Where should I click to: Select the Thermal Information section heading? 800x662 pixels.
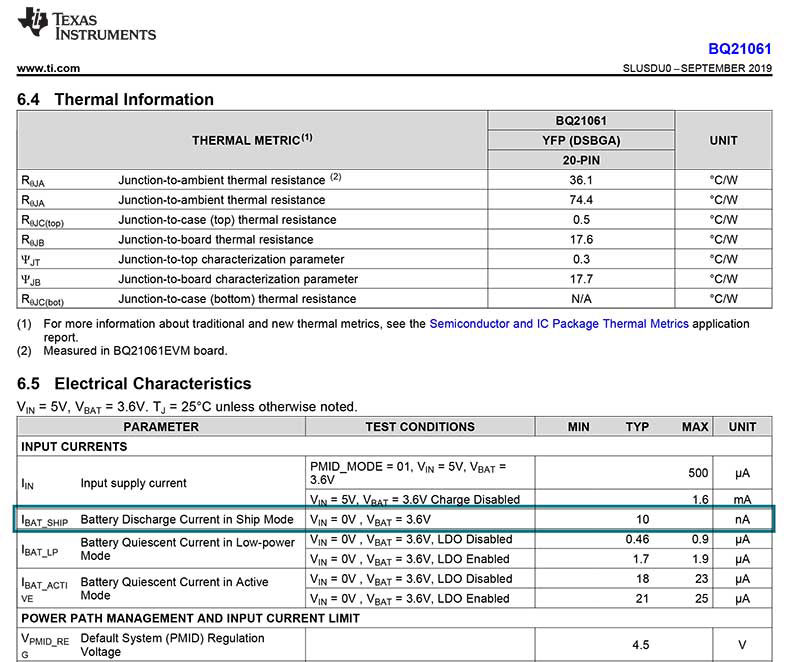coord(122,100)
